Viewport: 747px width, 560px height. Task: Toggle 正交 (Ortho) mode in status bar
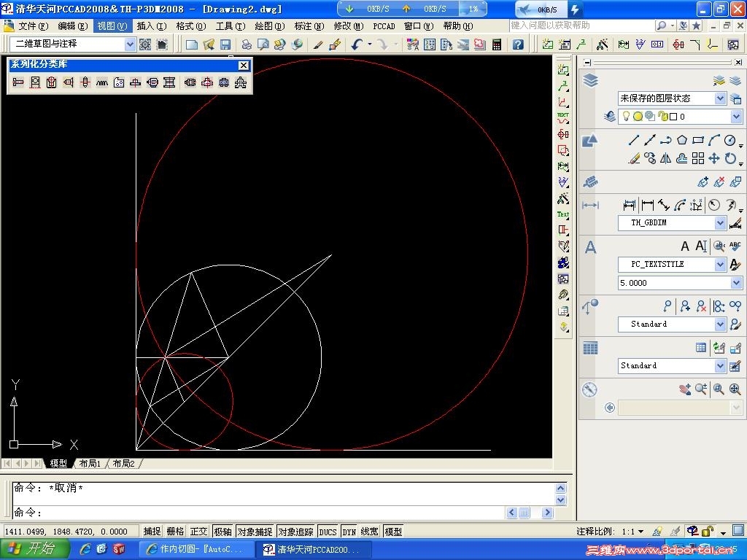[198, 532]
